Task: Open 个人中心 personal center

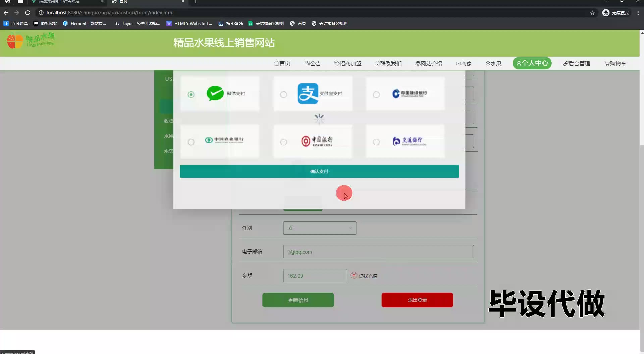Action: 532,63
